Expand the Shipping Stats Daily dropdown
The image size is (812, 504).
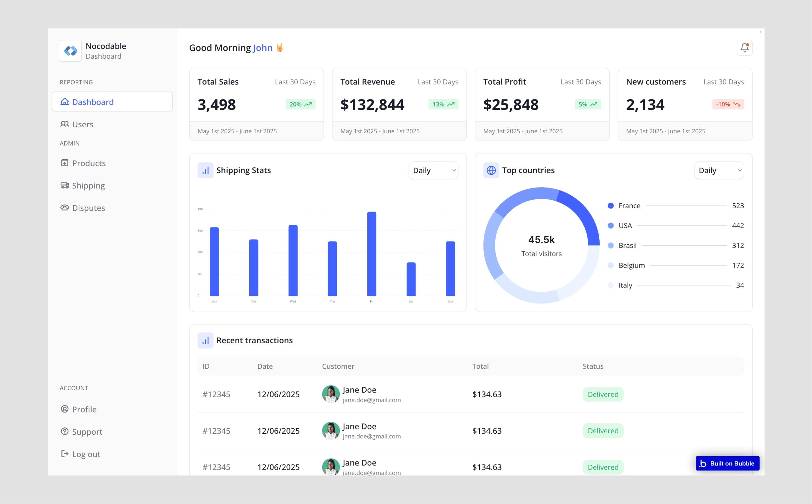pos(433,170)
